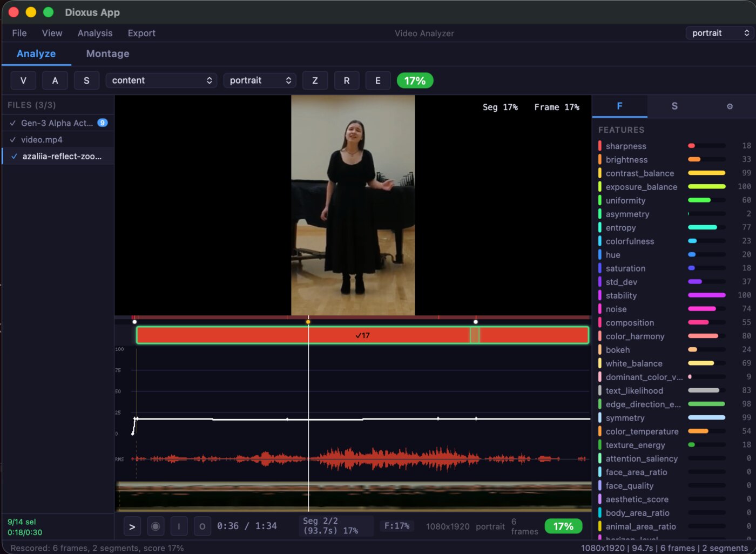The height and width of the screenshot is (554, 756).
Task: Select the color_temperature feature row
Action: coord(674,431)
